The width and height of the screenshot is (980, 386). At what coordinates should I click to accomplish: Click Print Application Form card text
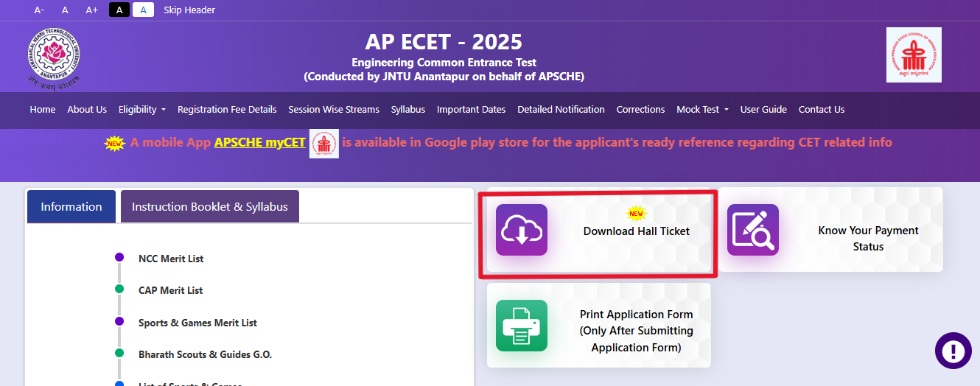pos(637,331)
